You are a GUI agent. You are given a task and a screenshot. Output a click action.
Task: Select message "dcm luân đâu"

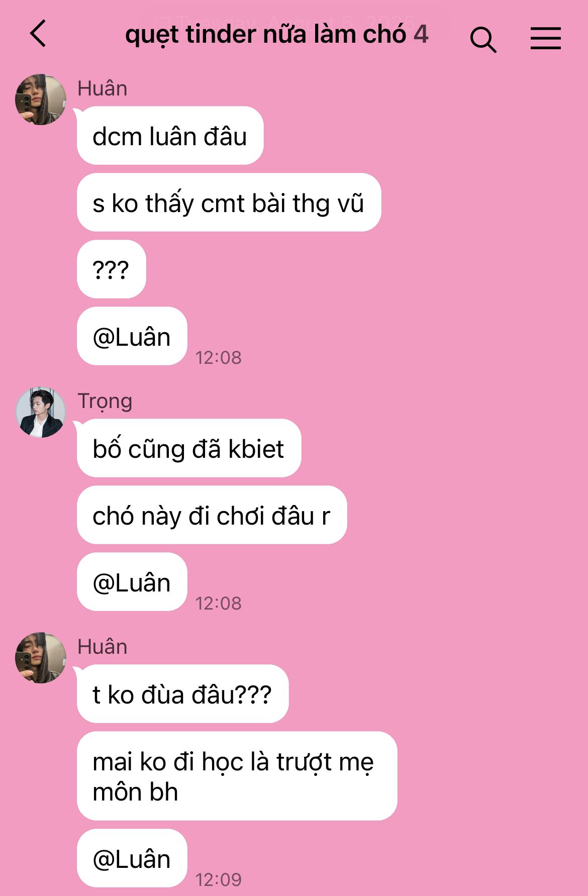(170, 136)
